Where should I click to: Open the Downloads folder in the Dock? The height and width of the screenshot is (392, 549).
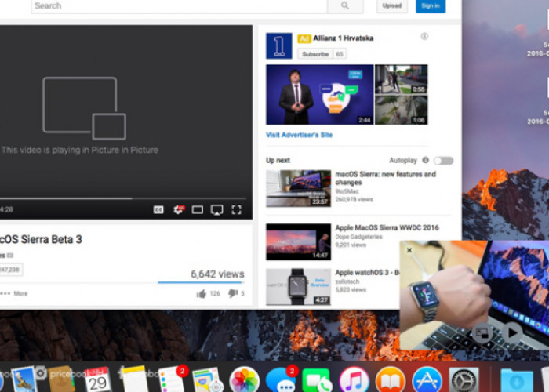click(x=517, y=380)
